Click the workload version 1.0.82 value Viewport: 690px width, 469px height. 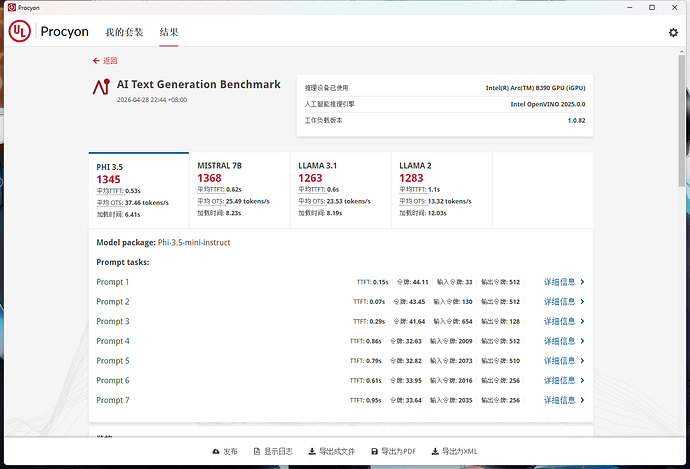(576, 121)
